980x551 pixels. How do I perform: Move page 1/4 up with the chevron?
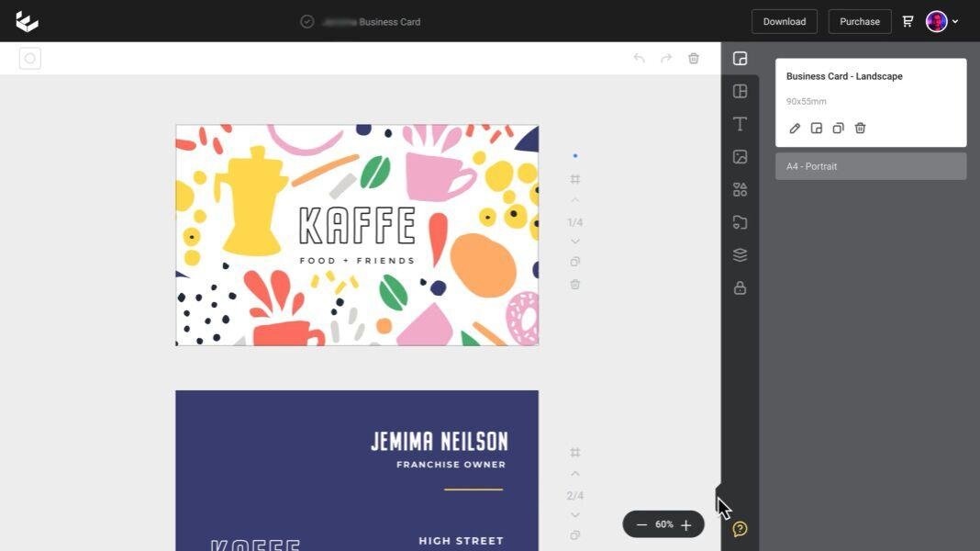(575, 200)
